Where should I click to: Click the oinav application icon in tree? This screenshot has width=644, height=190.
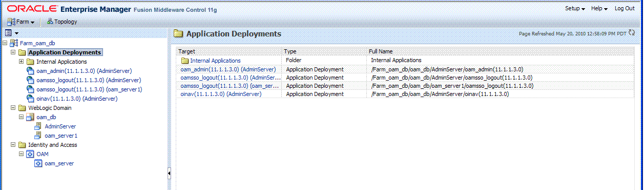click(x=30, y=99)
